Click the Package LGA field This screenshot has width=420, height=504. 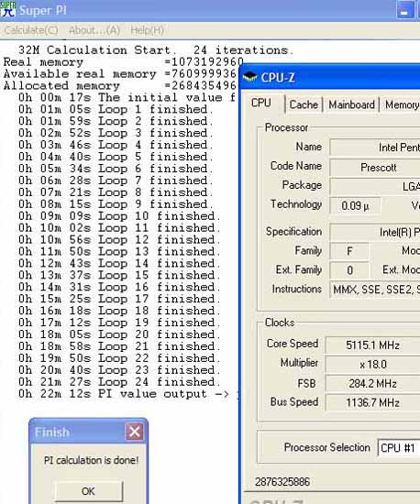pyautogui.click(x=375, y=186)
